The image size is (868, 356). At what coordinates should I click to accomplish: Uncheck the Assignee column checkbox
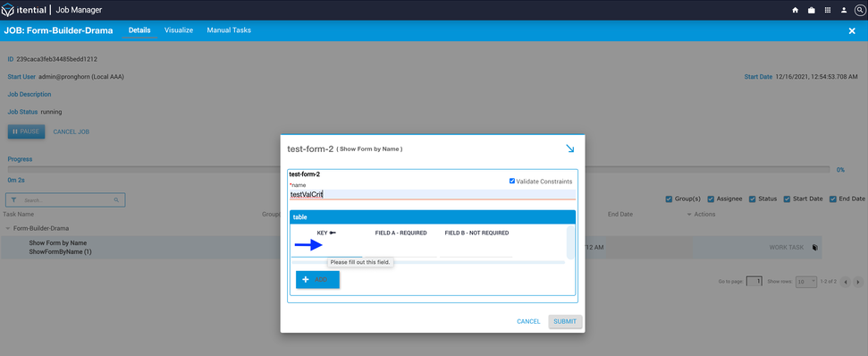pyautogui.click(x=711, y=199)
